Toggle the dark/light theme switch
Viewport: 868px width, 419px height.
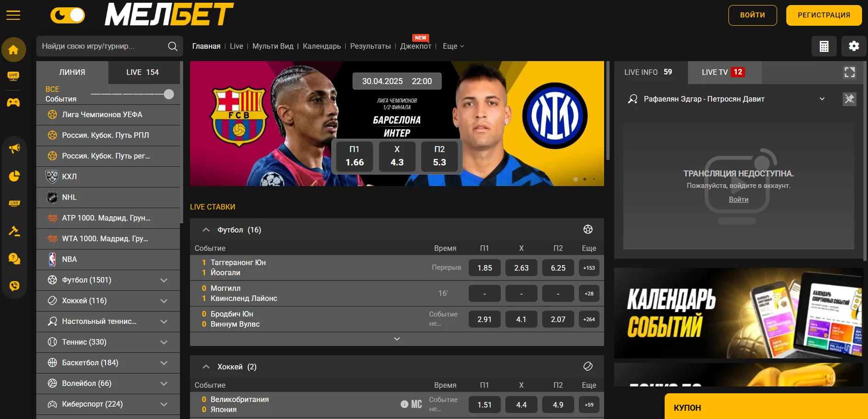pyautogui.click(x=68, y=16)
